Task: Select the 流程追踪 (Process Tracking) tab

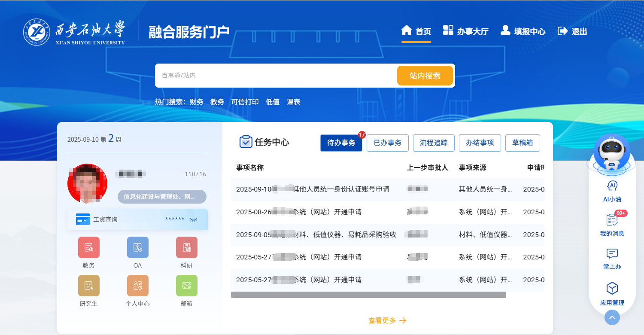Action: [x=434, y=143]
